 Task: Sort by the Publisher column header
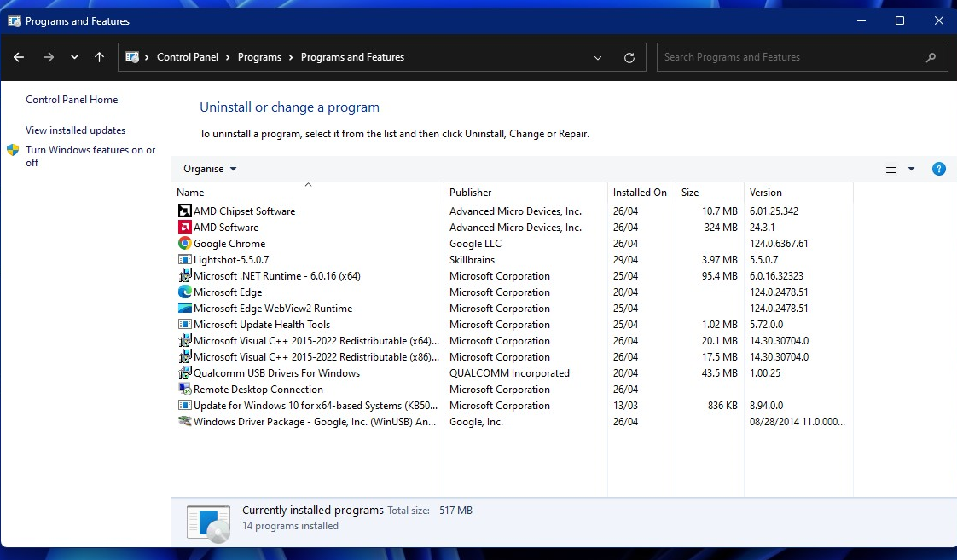point(525,192)
